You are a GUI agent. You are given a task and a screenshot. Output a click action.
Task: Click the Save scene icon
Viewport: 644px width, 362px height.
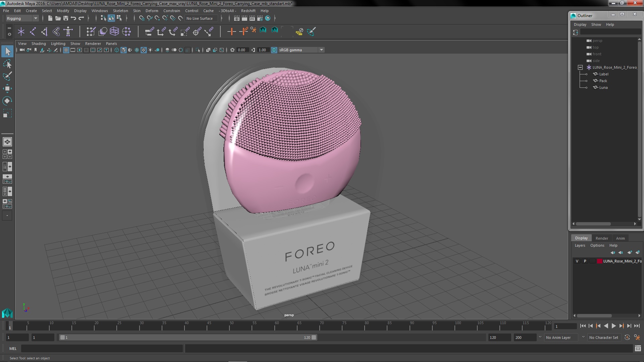tap(66, 18)
